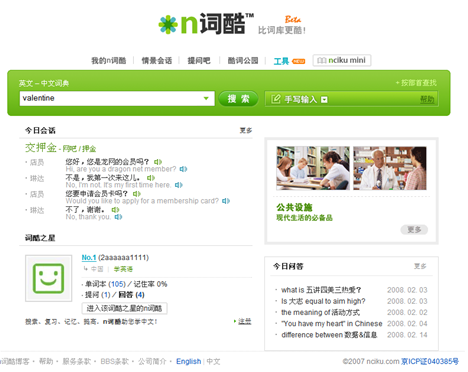Image resolution: width=468 pixels, height=372 pixels.
Task: Play audio for 'No, I'm not. It's my first time here.'
Action: [179, 185]
